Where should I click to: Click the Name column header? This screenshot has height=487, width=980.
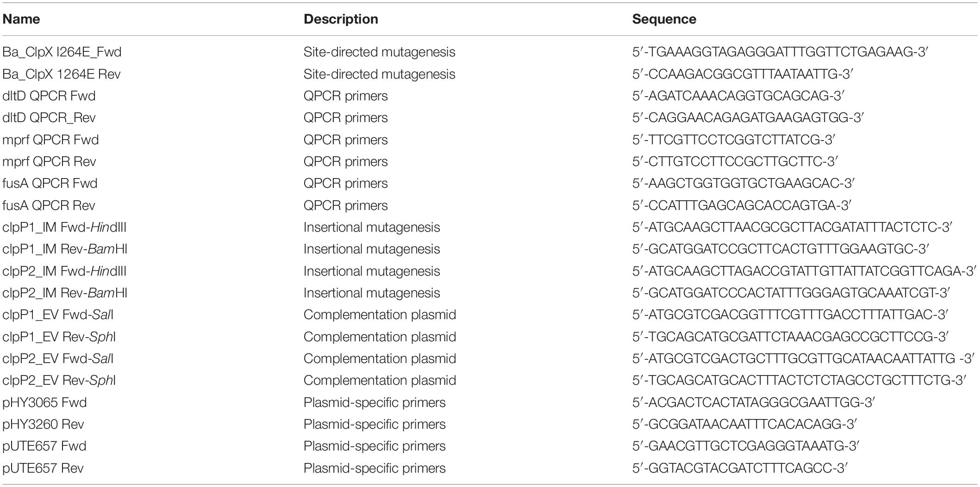[21, 19]
